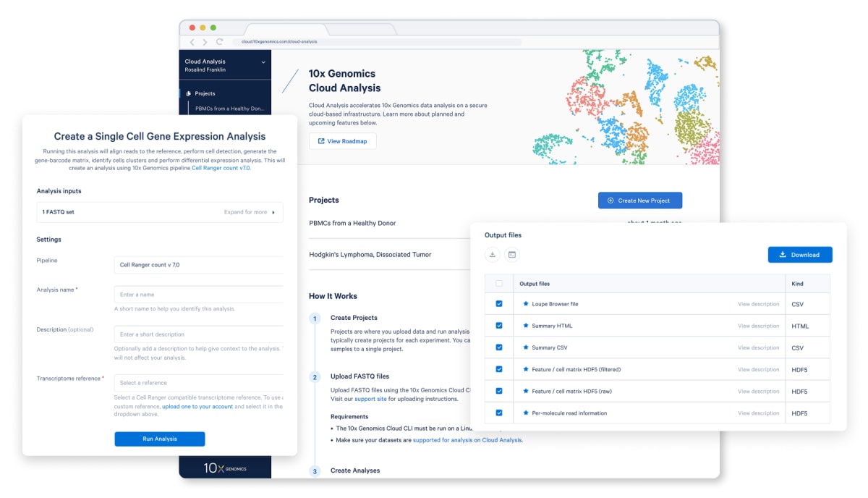This screenshot has height=498, width=868.
Task: Uncheck the Summary CSV checkbox
Action: pos(499,347)
